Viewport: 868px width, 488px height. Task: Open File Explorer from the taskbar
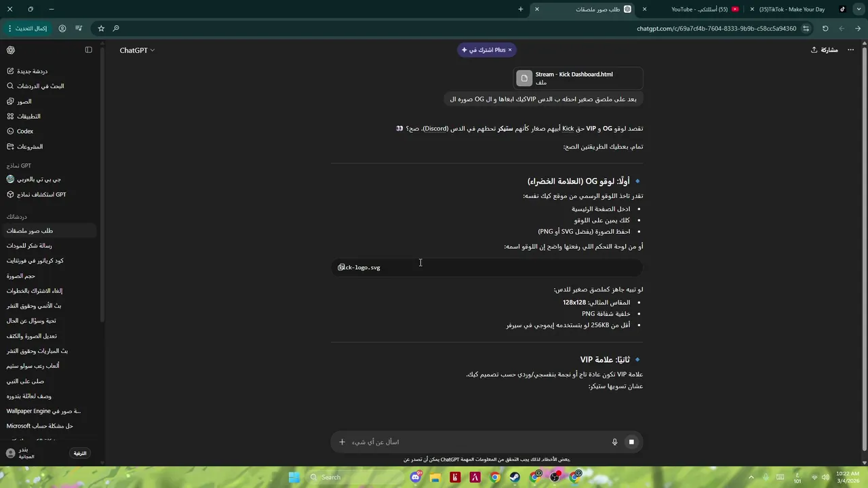(x=435, y=477)
